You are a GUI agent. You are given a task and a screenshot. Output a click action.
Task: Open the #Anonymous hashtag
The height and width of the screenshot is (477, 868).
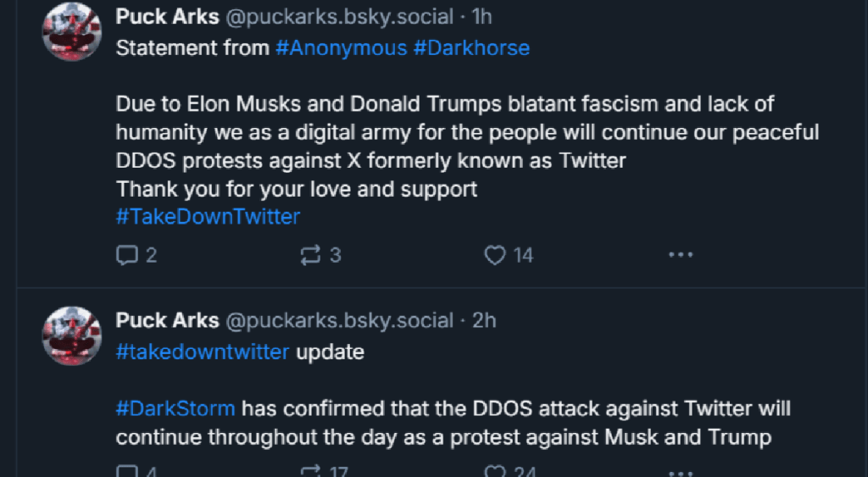tap(341, 48)
